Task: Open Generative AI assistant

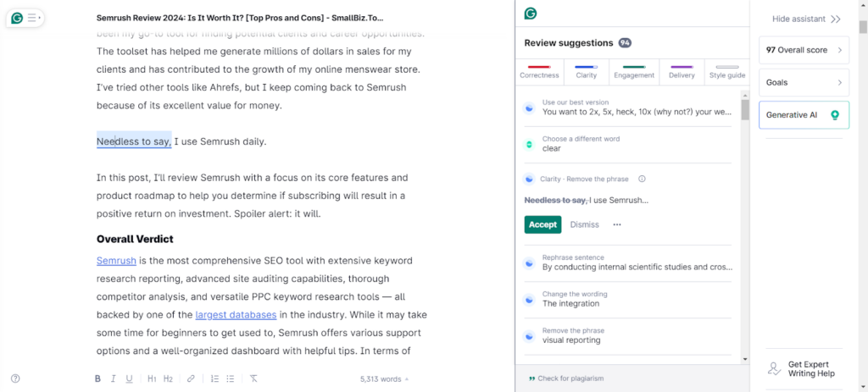Action: tap(804, 114)
